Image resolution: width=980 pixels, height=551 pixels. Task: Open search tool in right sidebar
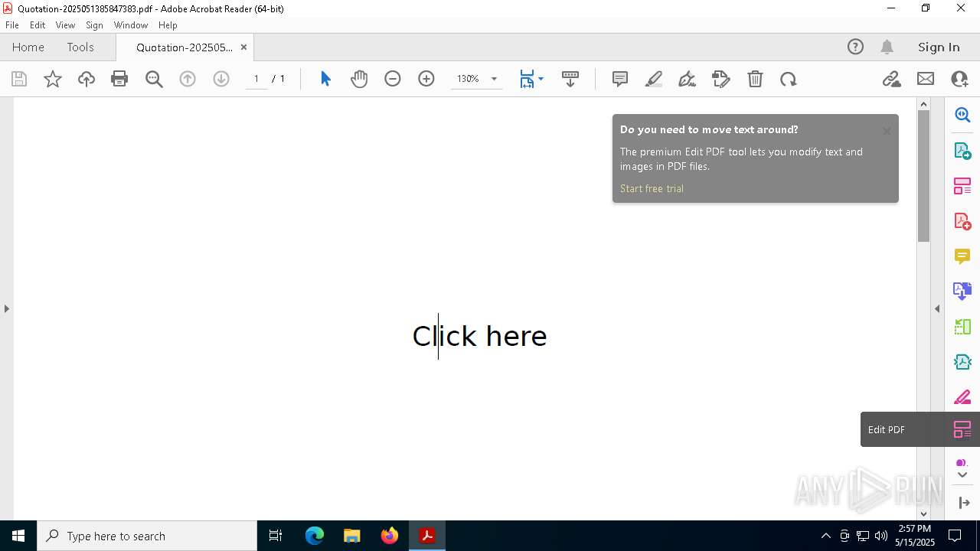point(962,115)
